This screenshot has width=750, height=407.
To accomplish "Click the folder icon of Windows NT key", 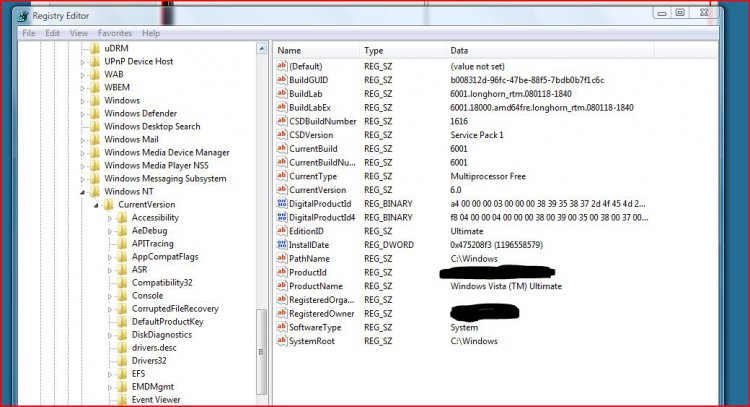I will pyautogui.click(x=95, y=191).
